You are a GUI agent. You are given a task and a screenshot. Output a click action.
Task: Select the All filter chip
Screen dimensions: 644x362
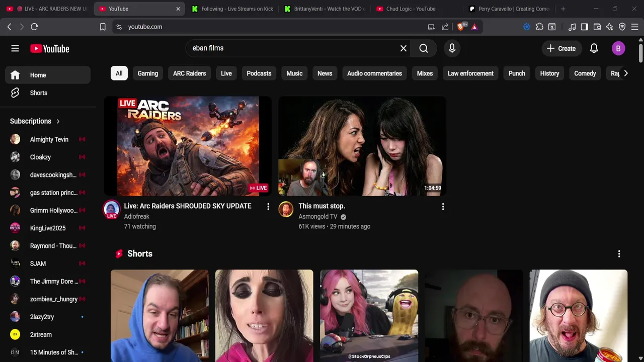(x=119, y=73)
